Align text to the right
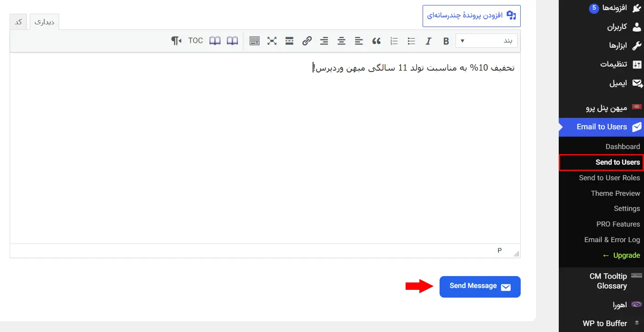This screenshot has height=332, width=644. point(324,41)
